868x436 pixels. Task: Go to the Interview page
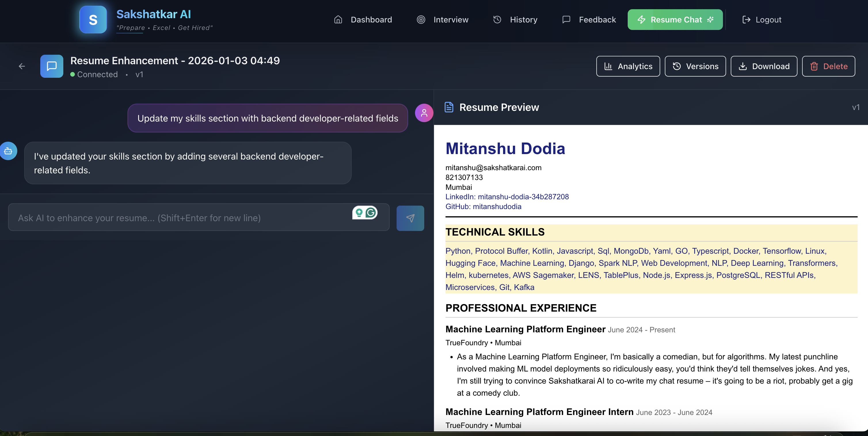coord(442,20)
